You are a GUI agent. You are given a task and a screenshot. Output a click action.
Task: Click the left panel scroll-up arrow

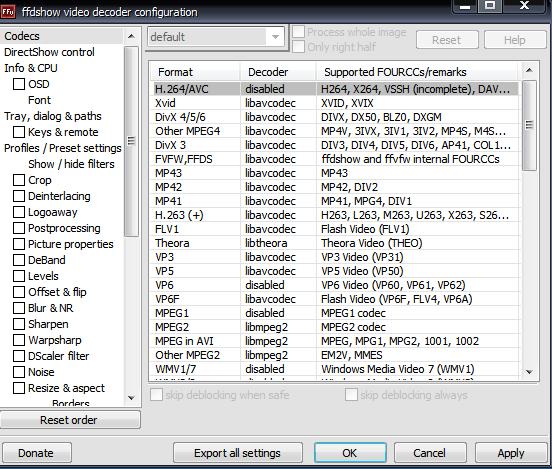[x=131, y=36]
